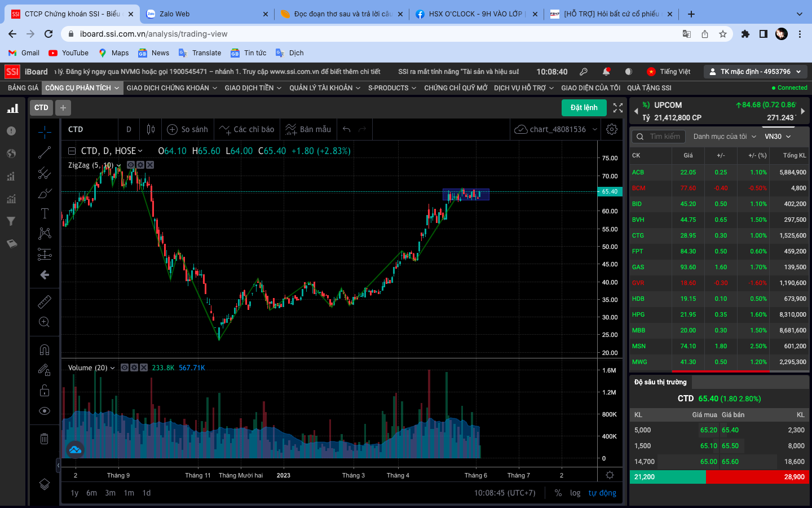Set chart range to 6m
Screen dimensions: 812x508
point(91,493)
